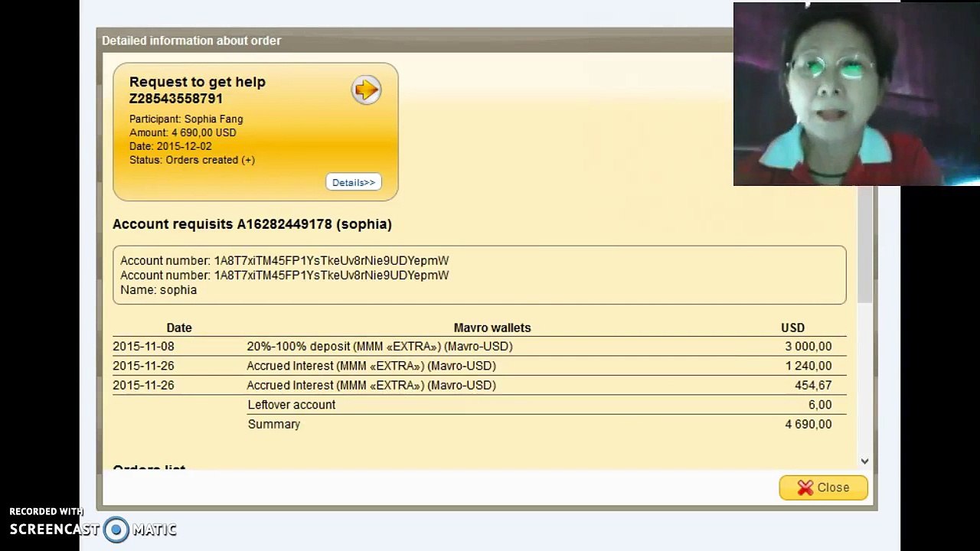Click the leftover amount 6,00

point(820,405)
